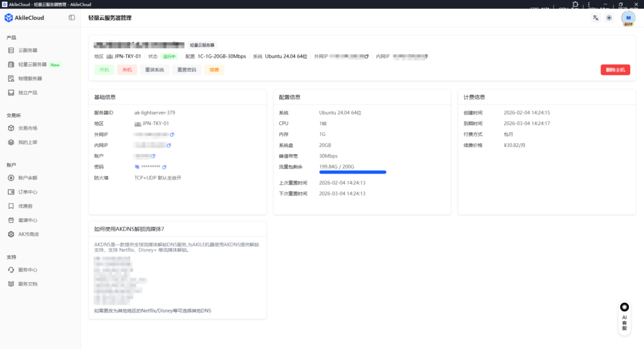Copy the 外网IP in the 基础信息 panel
Viewport: 644px width, 349px height.
pos(172,135)
